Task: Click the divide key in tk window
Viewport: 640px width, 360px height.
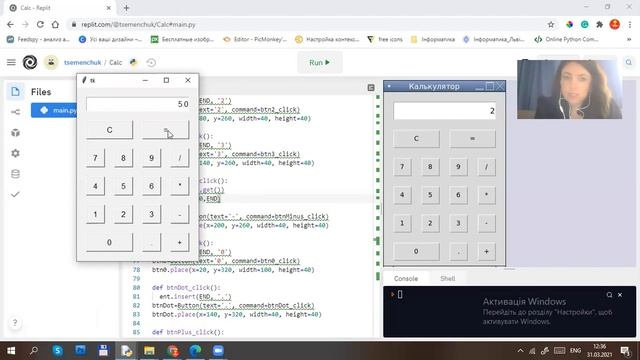Action: click(180, 158)
